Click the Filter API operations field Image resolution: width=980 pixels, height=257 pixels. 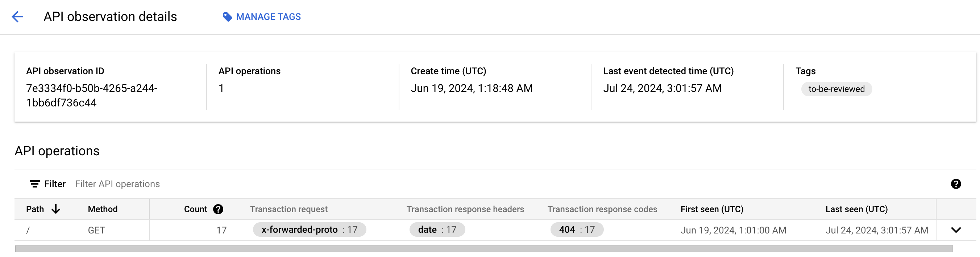117,184
